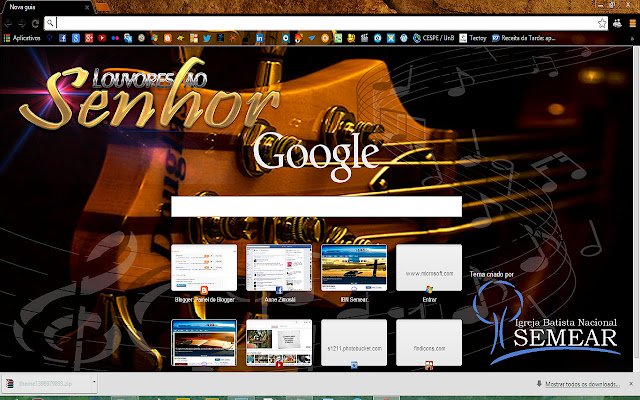Open the Flickr bookmark icon

click(115, 38)
